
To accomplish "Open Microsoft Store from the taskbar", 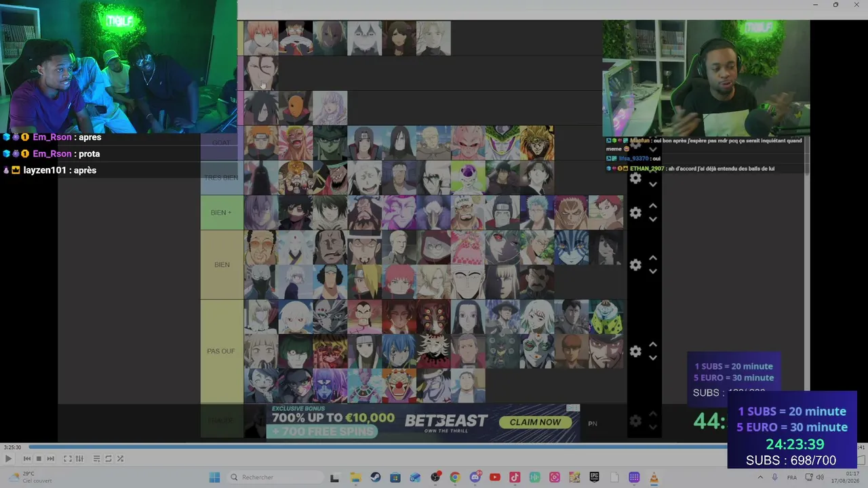I will click(395, 477).
